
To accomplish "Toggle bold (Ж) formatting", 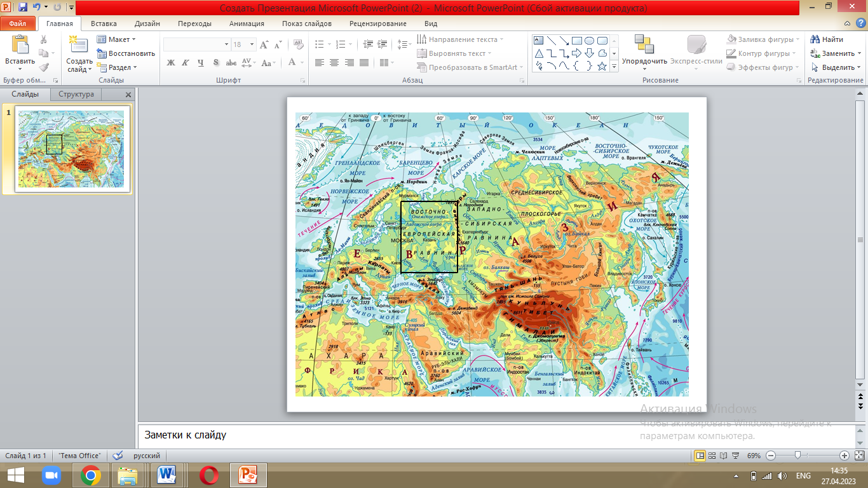I will click(x=170, y=63).
